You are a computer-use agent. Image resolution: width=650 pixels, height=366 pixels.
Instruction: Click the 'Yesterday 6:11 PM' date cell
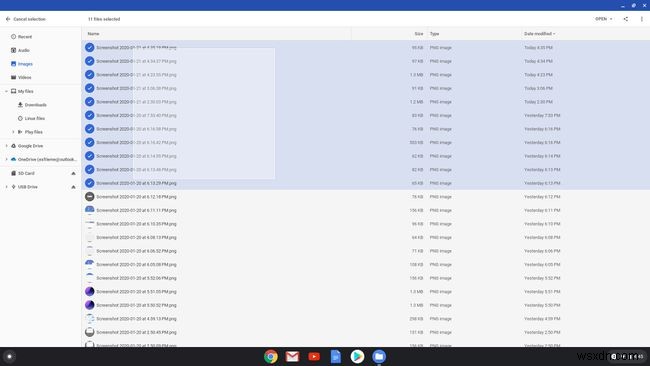click(542, 211)
